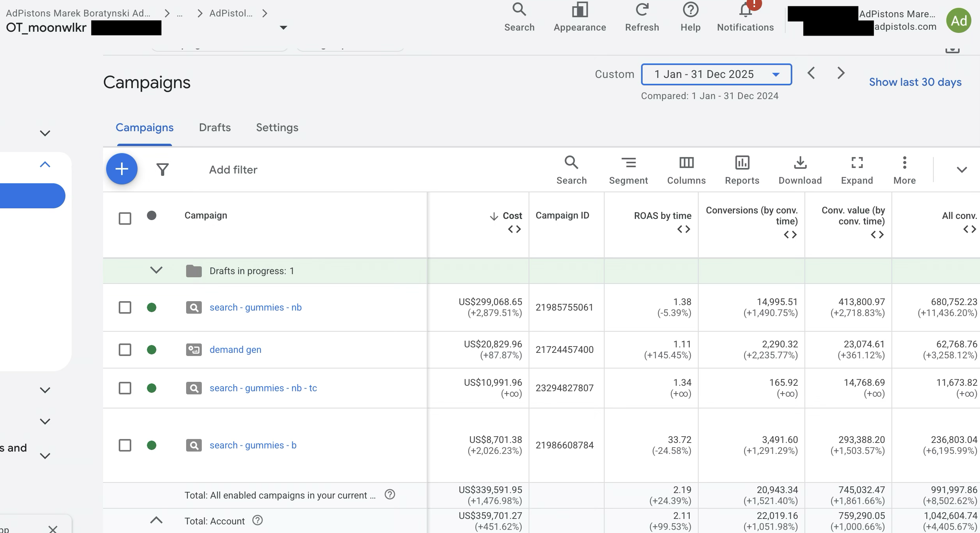Click the demand gen campaign type icon
The width and height of the screenshot is (980, 533).
coord(194,349)
